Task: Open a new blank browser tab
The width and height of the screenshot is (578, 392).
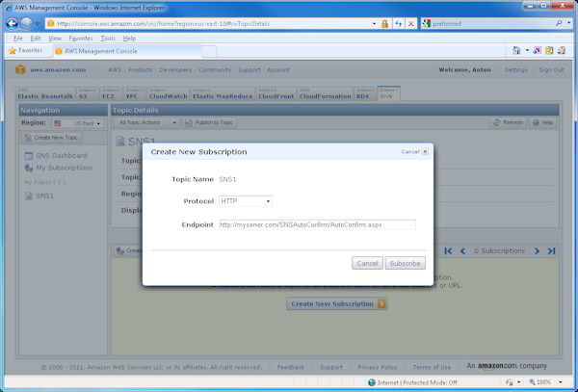Action: pyautogui.click(x=209, y=51)
